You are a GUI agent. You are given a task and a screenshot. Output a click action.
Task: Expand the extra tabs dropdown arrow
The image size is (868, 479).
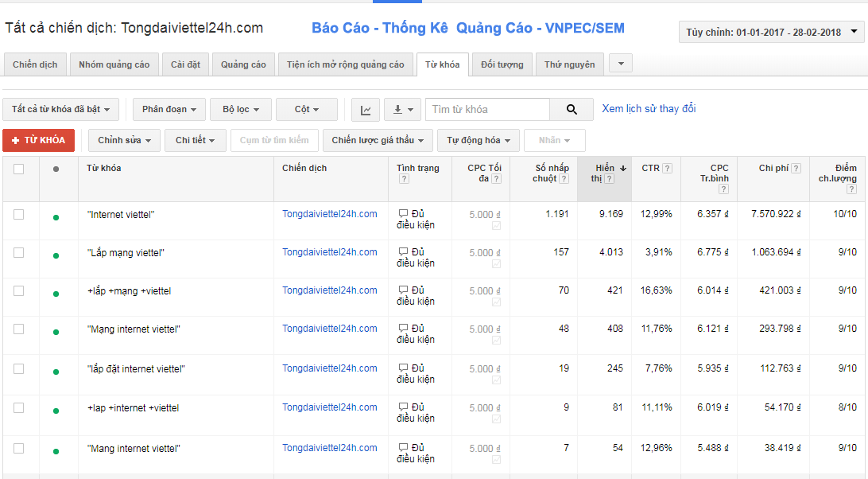pos(621,64)
